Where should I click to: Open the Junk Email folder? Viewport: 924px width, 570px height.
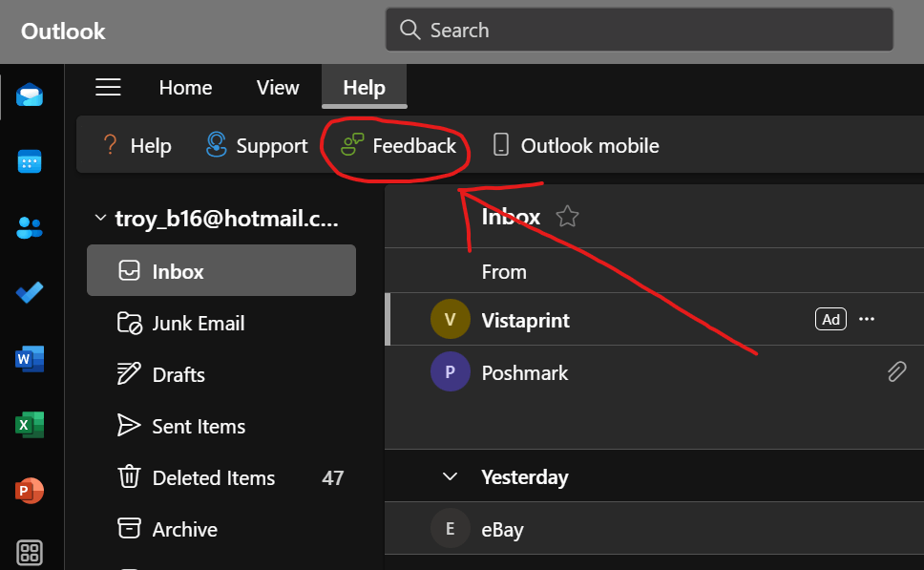point(221,323)
